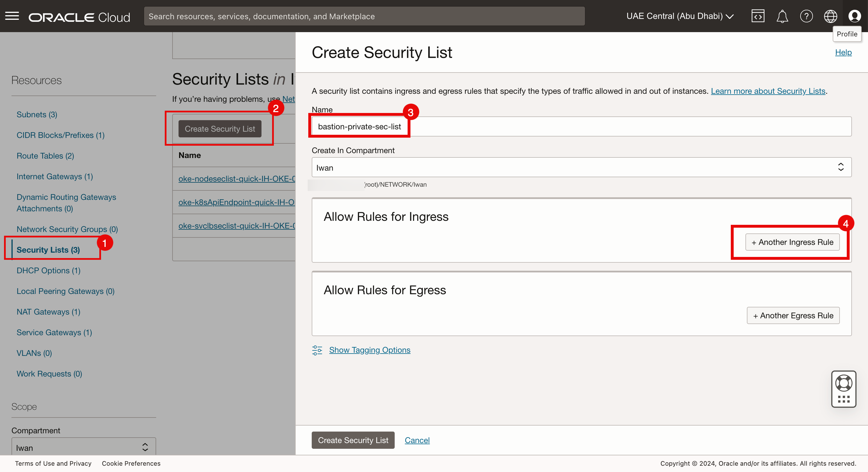
Task: Launch Cloud Shell developer tools icon
Action: pos(758,16)
